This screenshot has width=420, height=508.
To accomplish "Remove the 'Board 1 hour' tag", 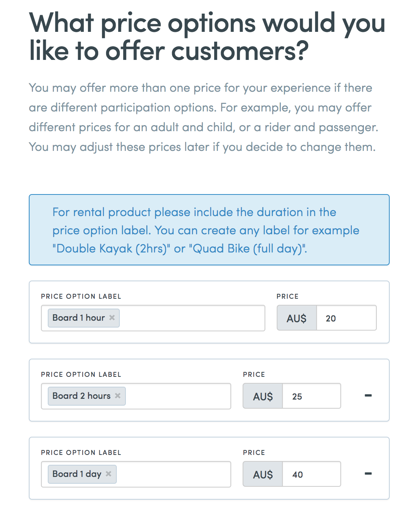I will [112, 318].
